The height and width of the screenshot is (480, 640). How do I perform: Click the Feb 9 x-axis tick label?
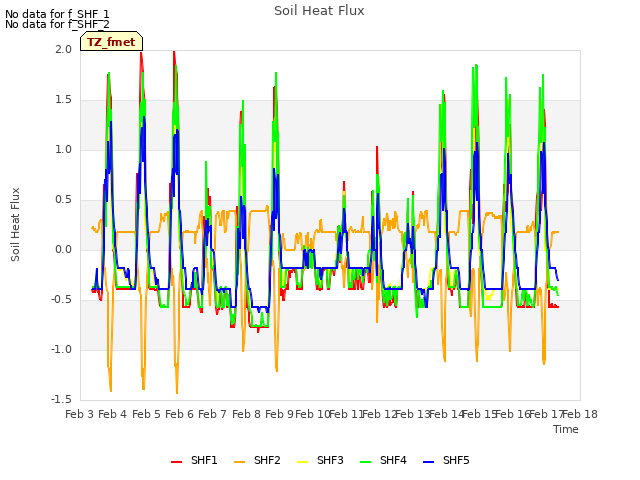pos(279,414)
